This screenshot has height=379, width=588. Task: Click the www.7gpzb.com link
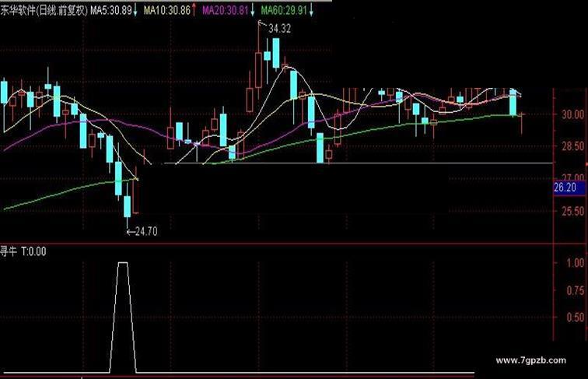coord(530,360)
